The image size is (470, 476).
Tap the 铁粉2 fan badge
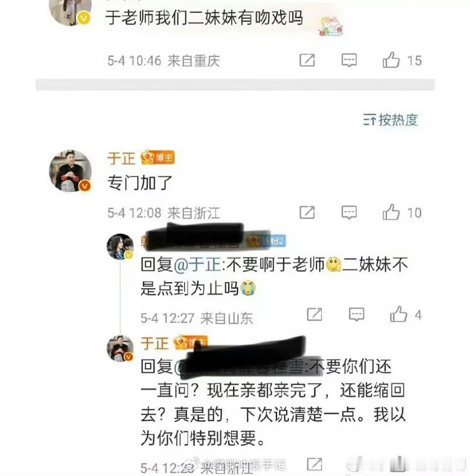(266, 241)
